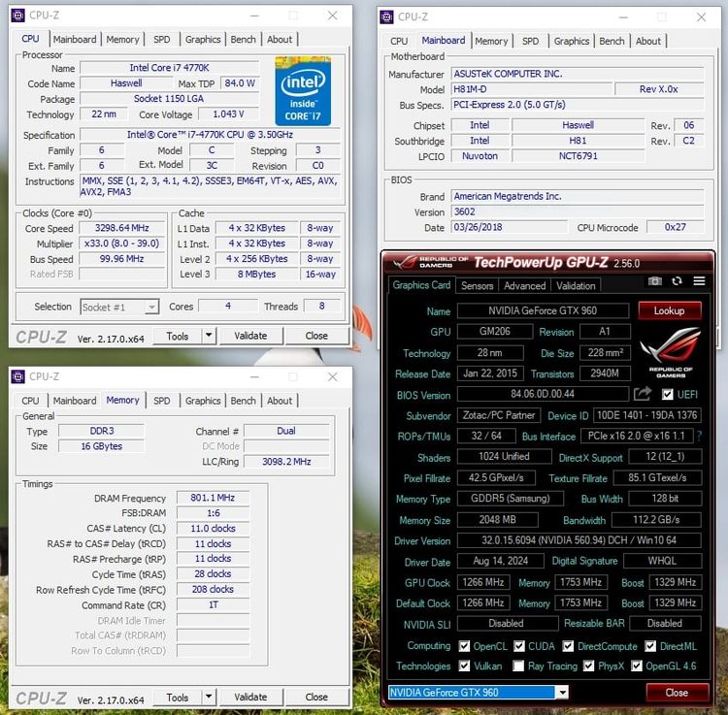This screenshot has height=715, width=728.
Task: Click the Threads count value 8
Action: pos(321,306)
